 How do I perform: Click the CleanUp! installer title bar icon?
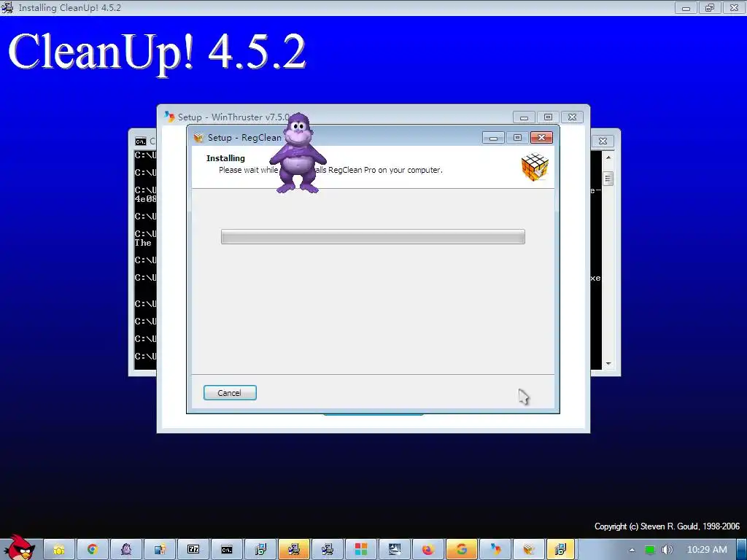coord(7,7)
